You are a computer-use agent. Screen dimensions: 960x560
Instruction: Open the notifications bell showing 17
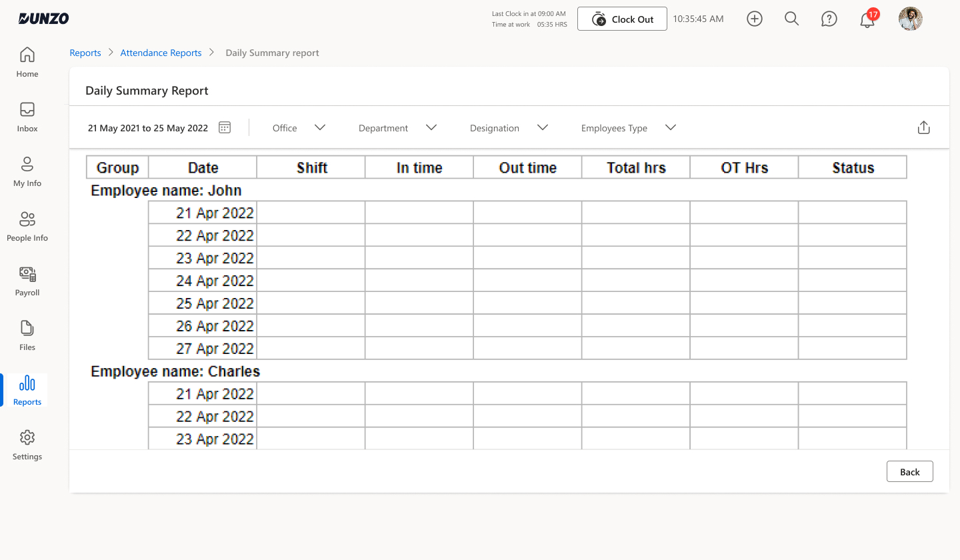[x=867, y=20]
